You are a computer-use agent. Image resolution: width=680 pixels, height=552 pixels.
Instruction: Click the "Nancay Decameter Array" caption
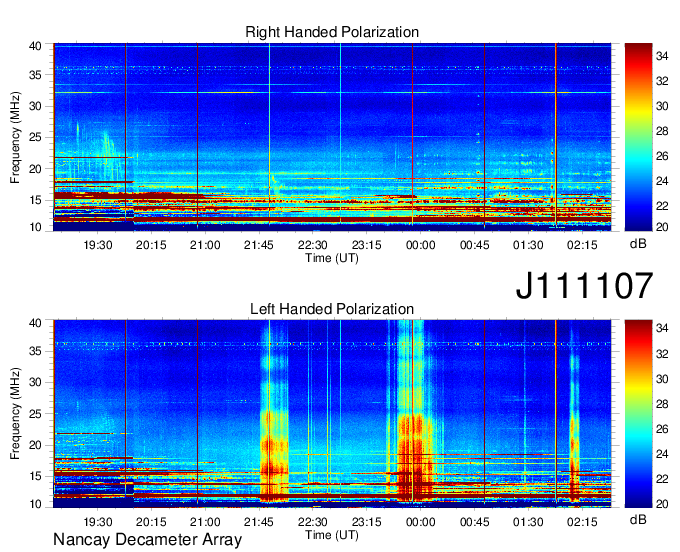click(147, 540)
